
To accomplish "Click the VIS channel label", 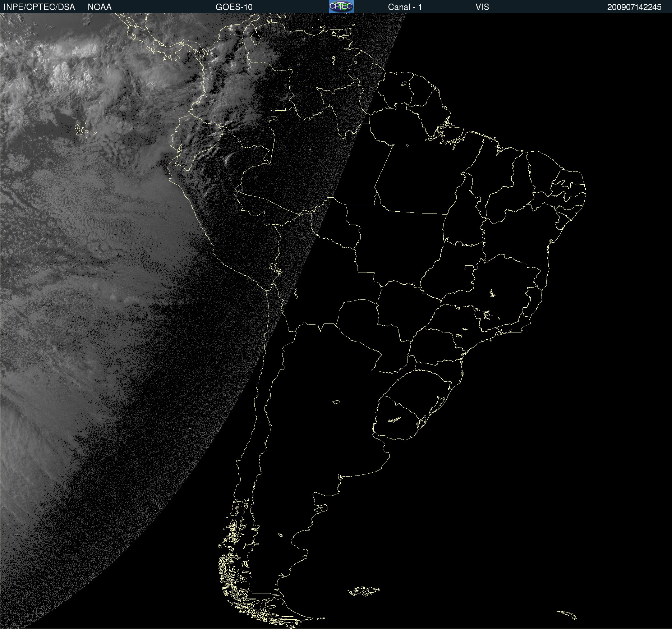I will [x=482, y=7].
